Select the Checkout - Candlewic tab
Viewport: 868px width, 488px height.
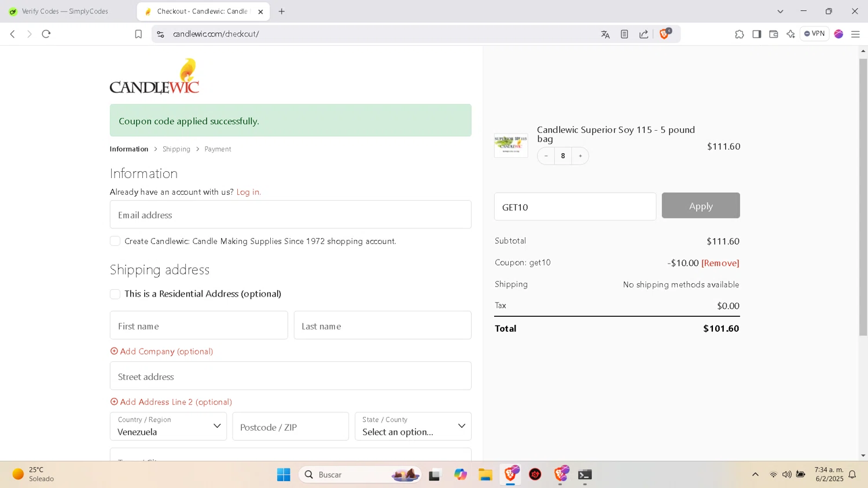[x=203, y=12]
